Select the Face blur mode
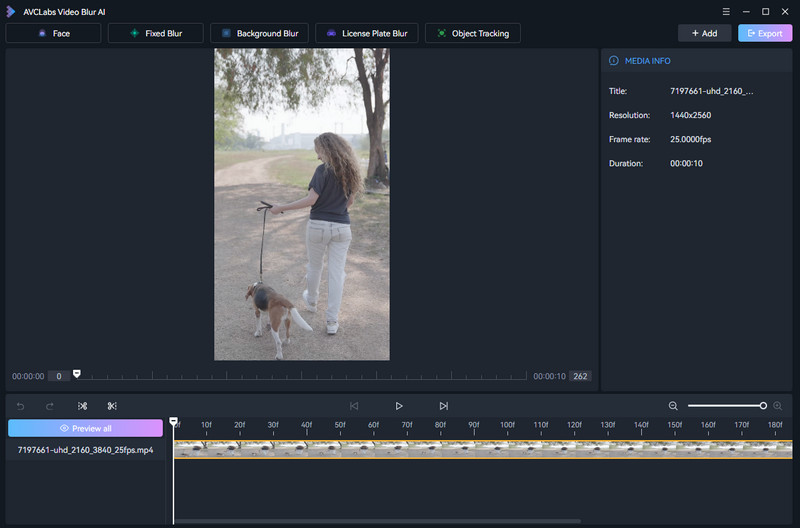The width and height of the screenshot is (800, 528). click(53, 33)
